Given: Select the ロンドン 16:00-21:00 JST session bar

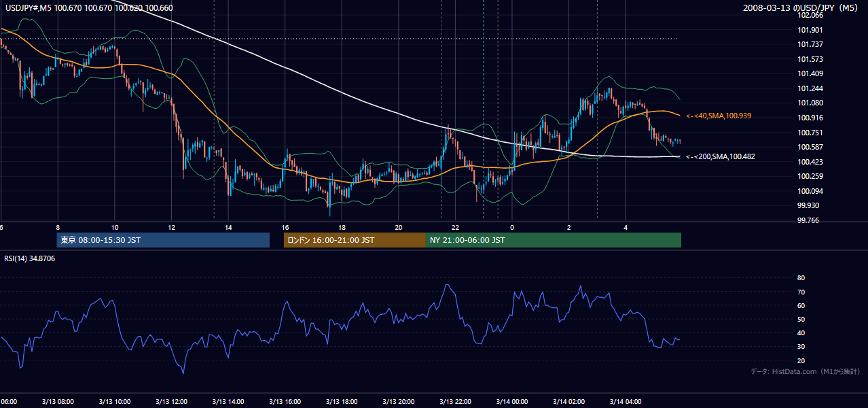Looking at the screenshot, I should coord(355,240).
